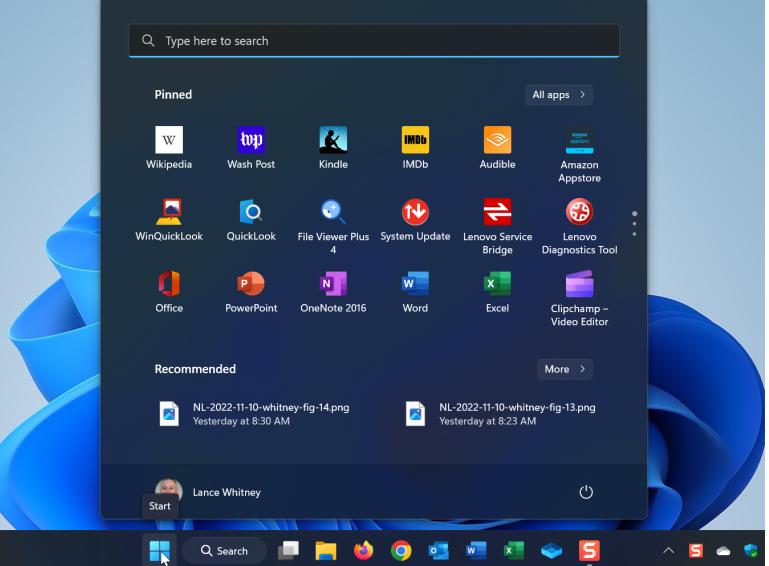
Task: Click the Start button on the taskbar
Action: tap(159, 551)
